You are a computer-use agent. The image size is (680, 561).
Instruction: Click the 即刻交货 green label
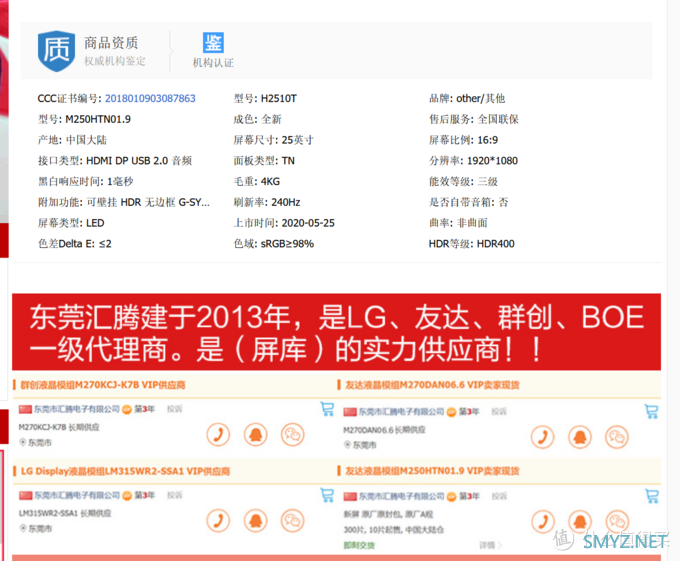[x=359, y=545]
